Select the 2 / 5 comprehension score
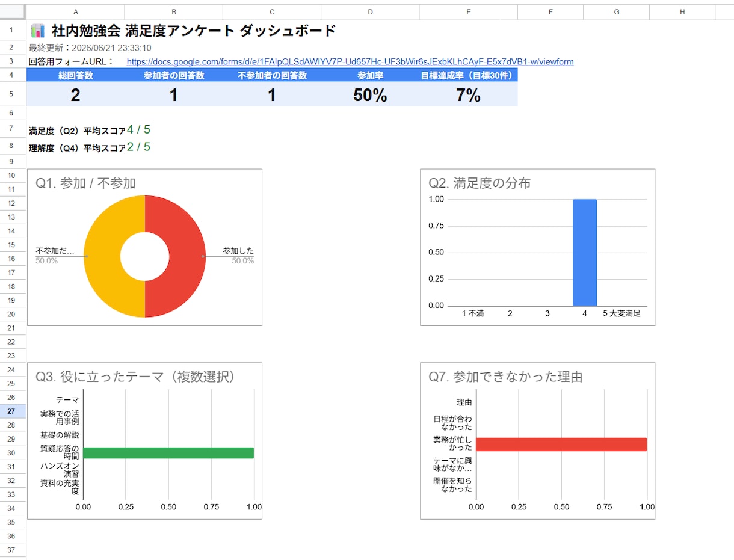This screenshot has width=734, height=560. [139, 147]
